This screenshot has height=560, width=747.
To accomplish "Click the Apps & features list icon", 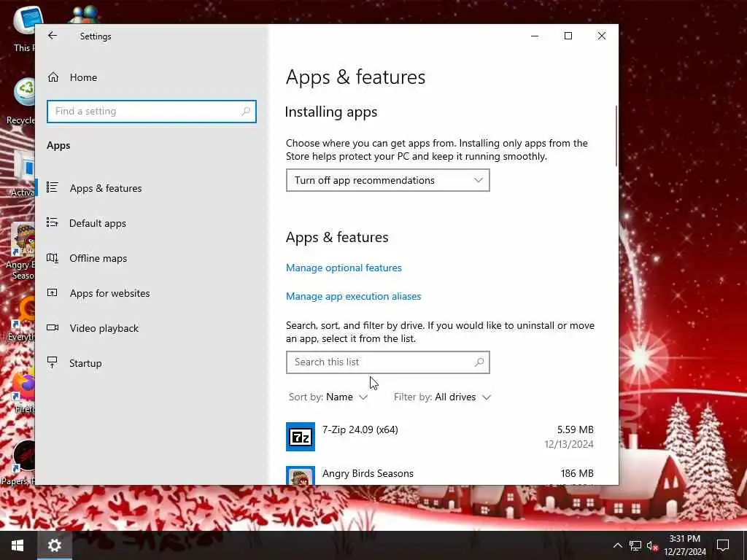I will tap(53, 187).
